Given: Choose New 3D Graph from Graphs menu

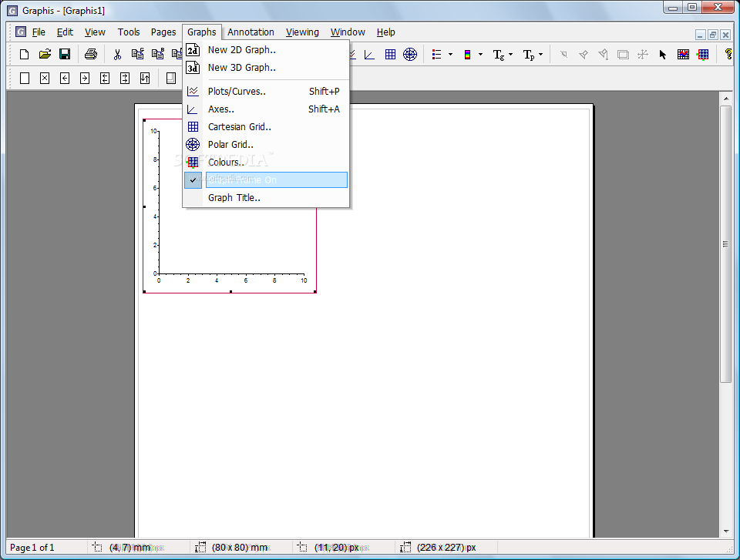Looking at the screenshot, I should (266, 68).
